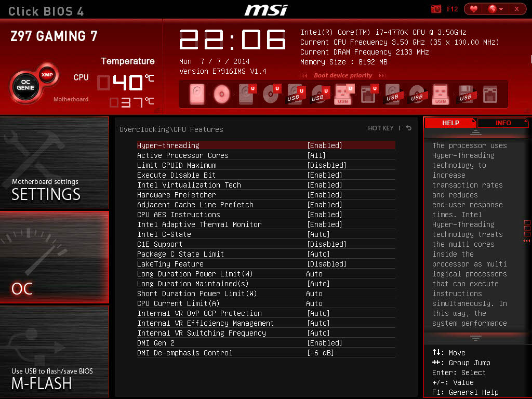Click the Memory Size : 8192 MB text
This screenshot has height=399, width=532.
click(x=344, y=62)
